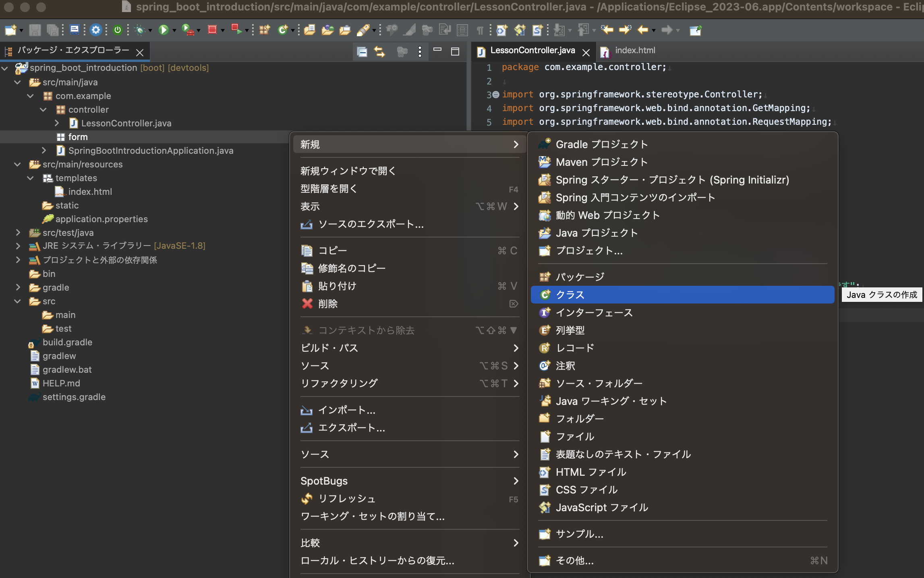Image resolution: width=924 pixels, height=578 pixels.
Task: Create a new Java class from the toolbar
Action: point(283,30)
